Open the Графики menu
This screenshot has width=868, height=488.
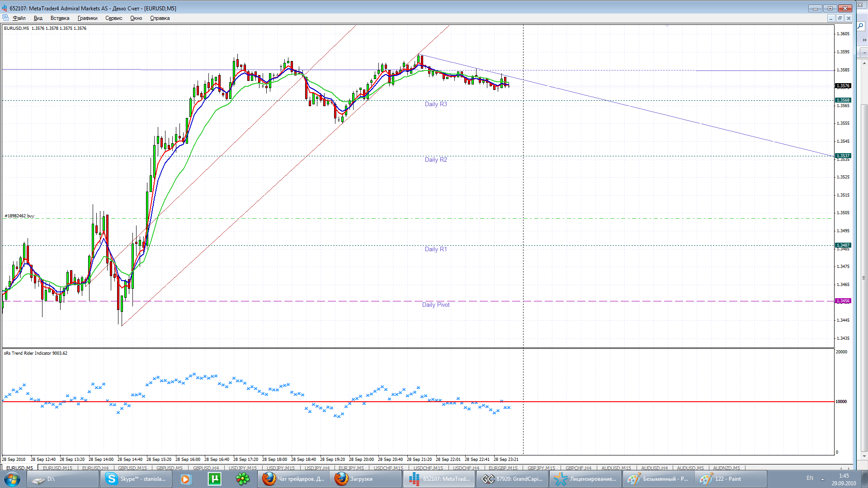pos(87,18)
